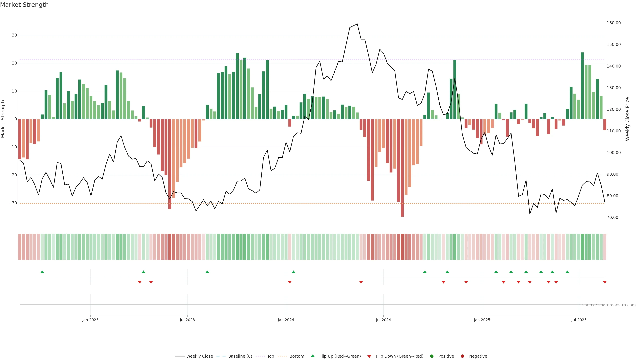The image size is (644, 362).
Task: Click the rightmost red Flip Down triangle marker
Action: click(x=604, y=282)
